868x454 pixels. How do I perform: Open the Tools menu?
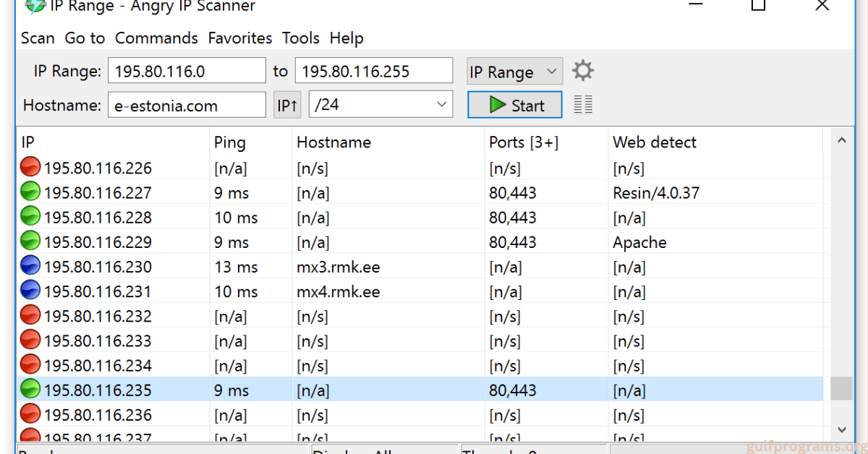301,38
